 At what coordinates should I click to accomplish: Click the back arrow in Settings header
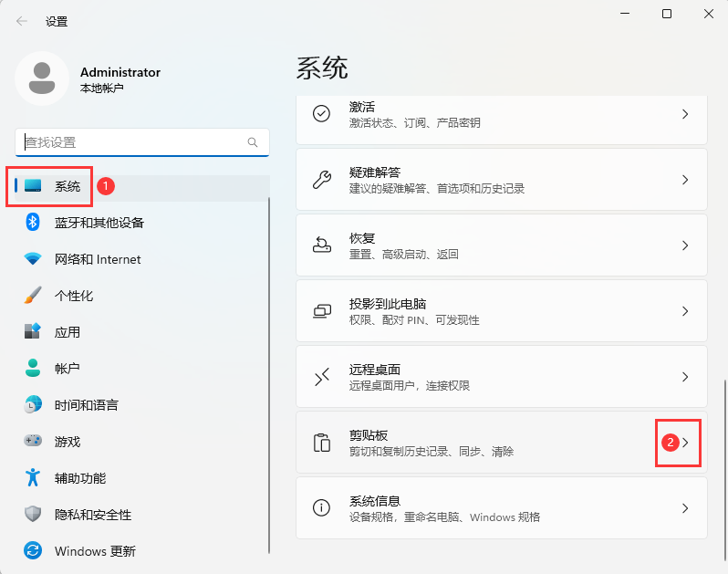(21, 21)
